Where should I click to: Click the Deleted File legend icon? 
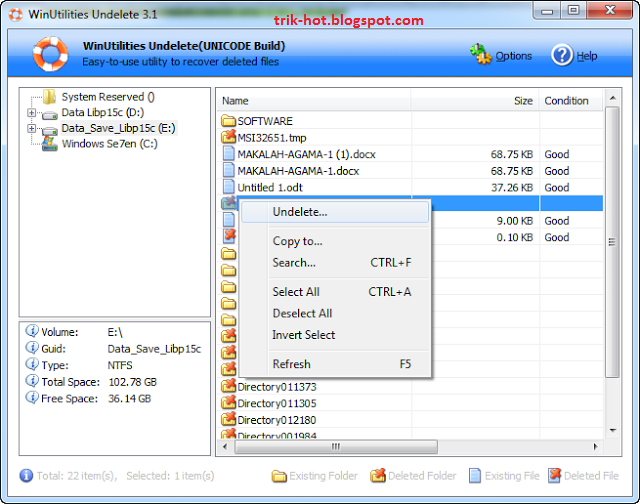pyautogui.click(x=555, y=475)
